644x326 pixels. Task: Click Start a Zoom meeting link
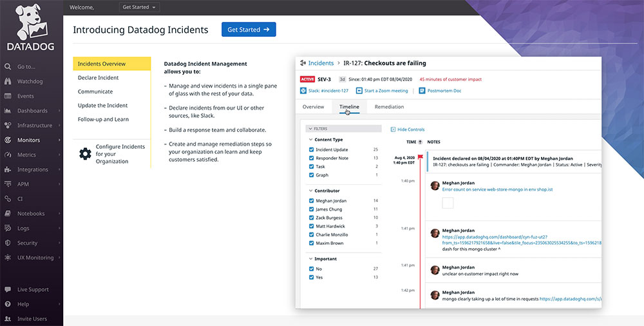point(386,90)
